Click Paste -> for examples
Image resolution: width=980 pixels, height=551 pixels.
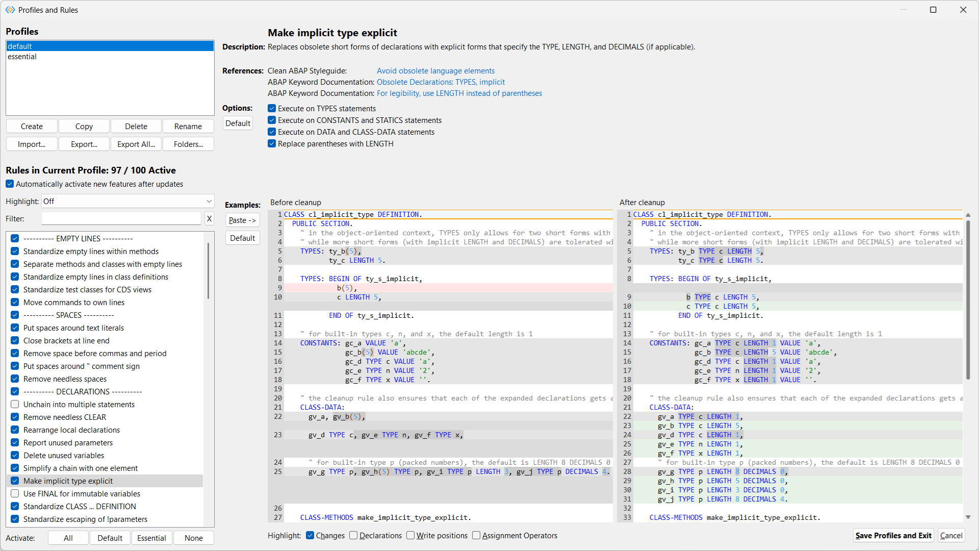(x=243, y=220)
